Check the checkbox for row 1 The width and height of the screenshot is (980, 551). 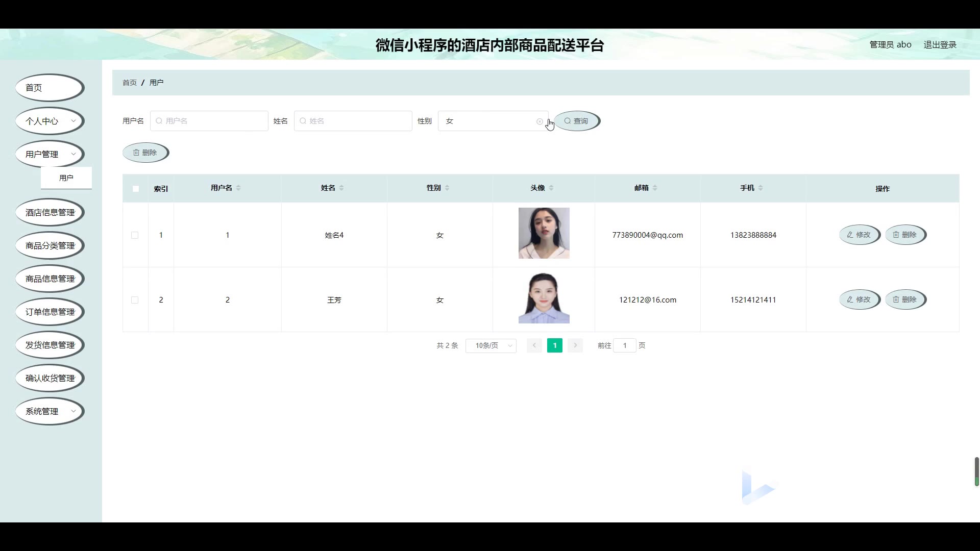[x=135, y=235]
